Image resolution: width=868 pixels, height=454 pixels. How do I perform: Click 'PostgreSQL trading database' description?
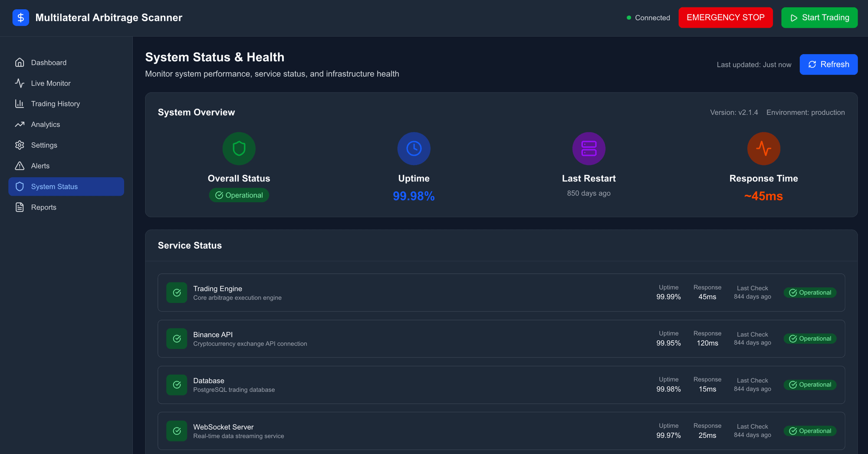234,390
